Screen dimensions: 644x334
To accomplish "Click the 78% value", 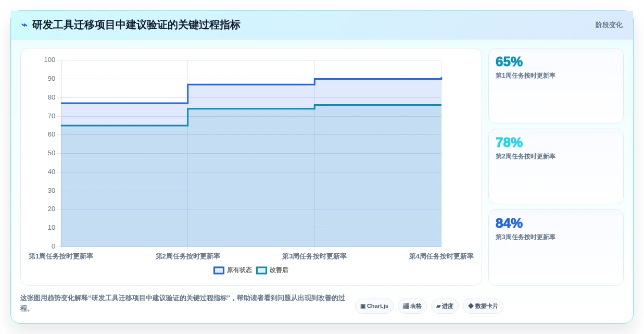I will [509, 142].
